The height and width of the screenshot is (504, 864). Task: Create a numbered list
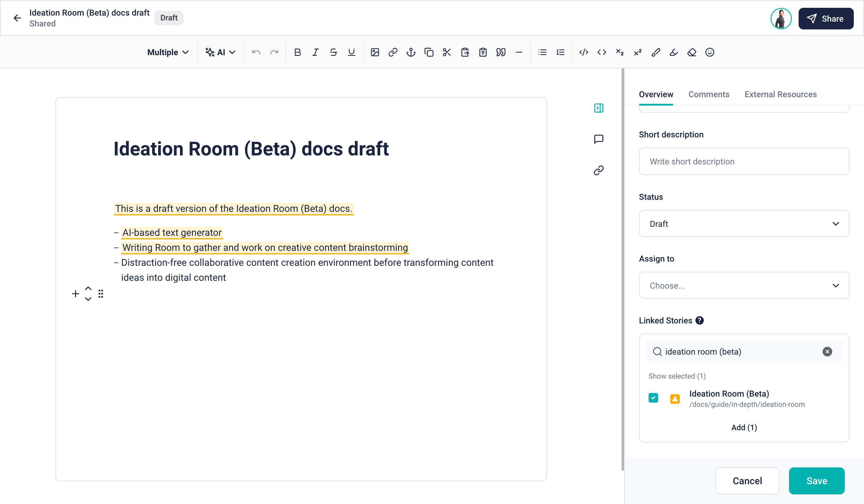pos(561,52)
